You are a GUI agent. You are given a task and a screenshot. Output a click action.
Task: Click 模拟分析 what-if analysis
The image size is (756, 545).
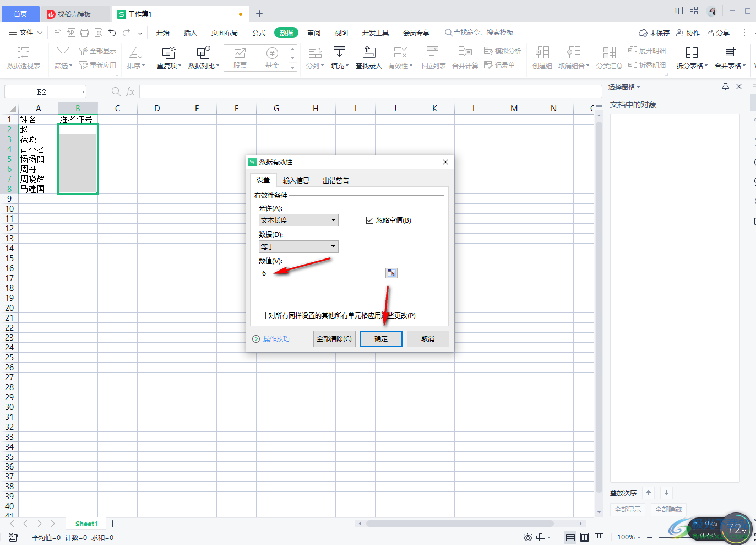coord(503,51)
